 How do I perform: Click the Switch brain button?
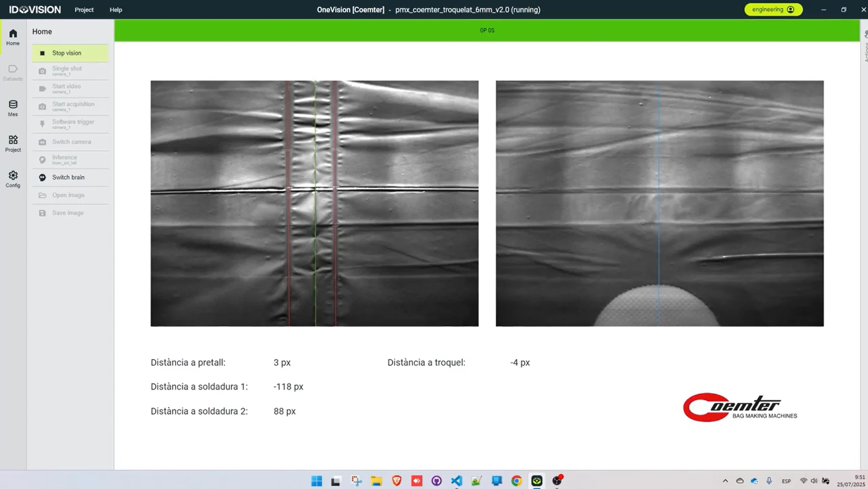(x=70, y=177)
